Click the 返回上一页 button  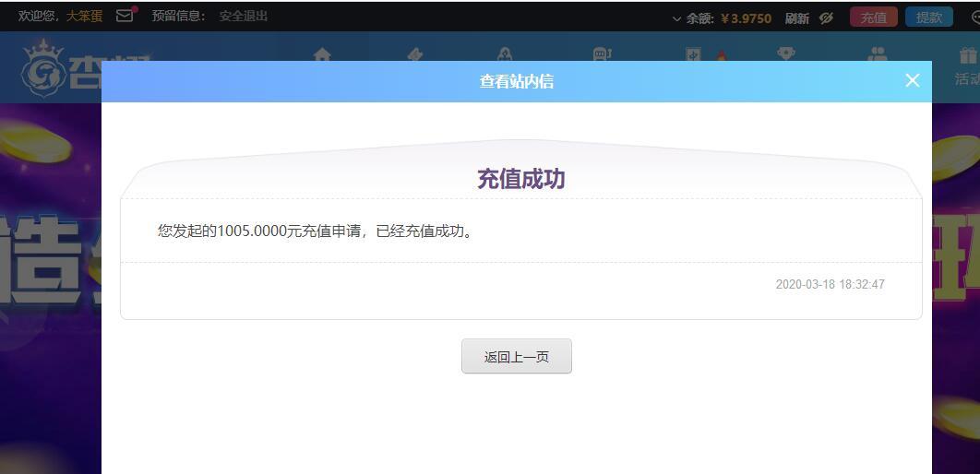click(516, 357)
